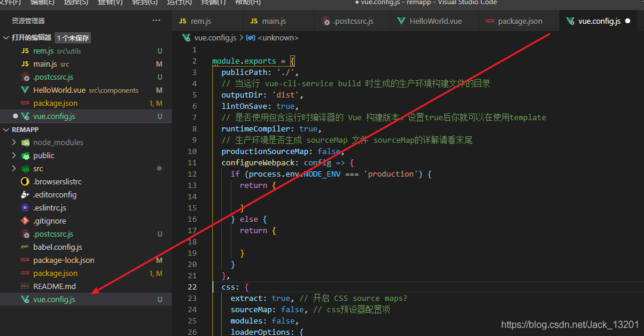The image size is (644, 336).
Task: Click the ESLint icon beside .eslintrc.js
Action: tap(25, 208)
